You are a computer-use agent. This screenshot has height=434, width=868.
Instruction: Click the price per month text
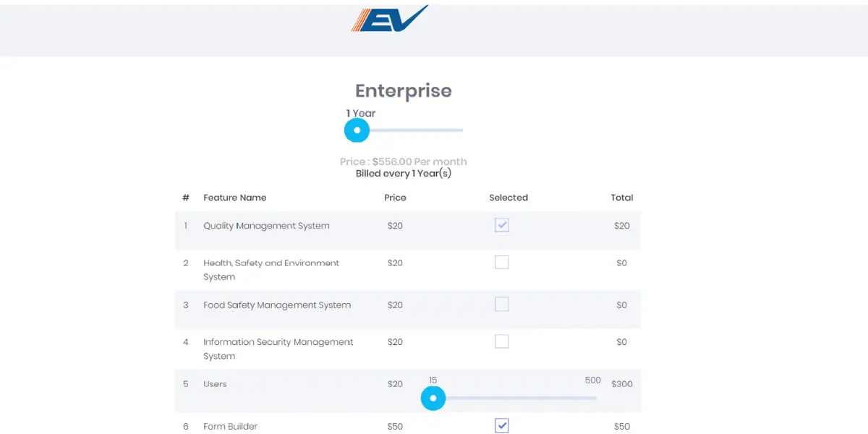click(x=404, y=161)
